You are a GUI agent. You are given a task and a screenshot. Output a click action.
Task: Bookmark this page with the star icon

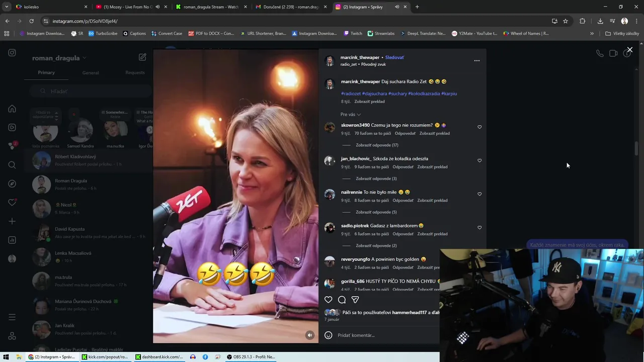tap(566, 21)
